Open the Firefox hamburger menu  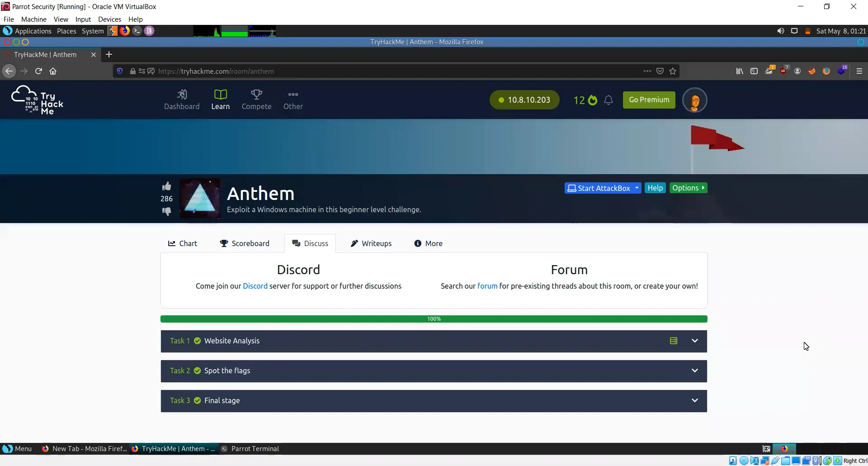tap(859, 71)
